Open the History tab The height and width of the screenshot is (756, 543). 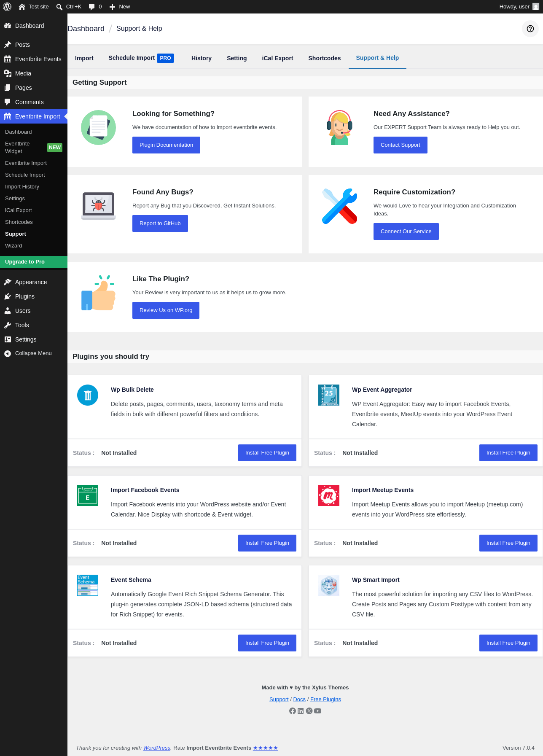pyautogui.click(x=202, y=58)
